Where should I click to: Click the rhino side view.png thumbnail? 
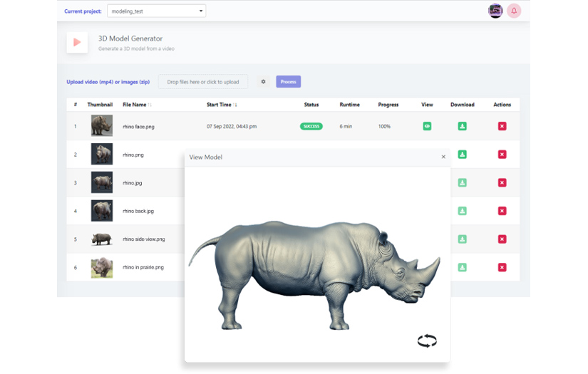[102, 239]
